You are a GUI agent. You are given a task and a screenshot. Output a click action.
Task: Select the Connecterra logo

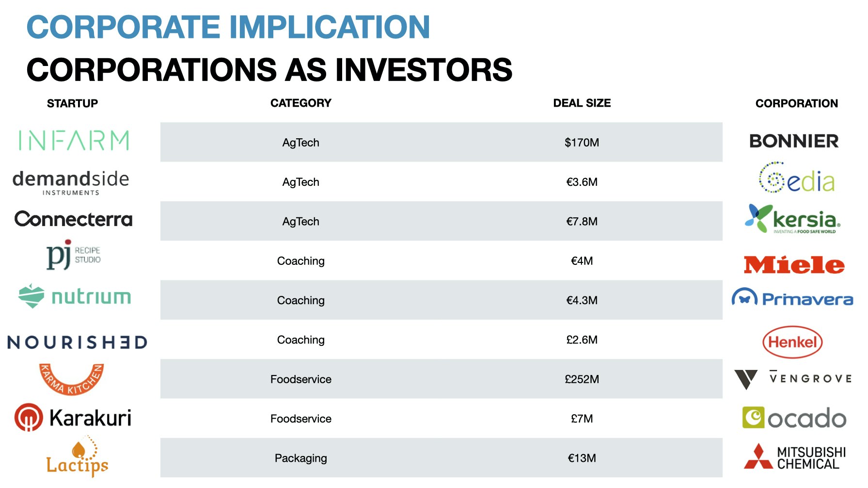point(73,219)
